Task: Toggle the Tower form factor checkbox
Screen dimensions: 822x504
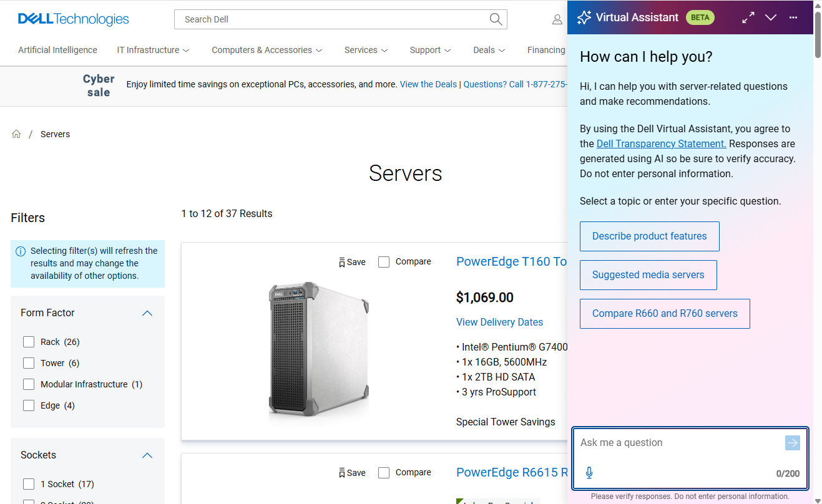Action: (29, 363)
